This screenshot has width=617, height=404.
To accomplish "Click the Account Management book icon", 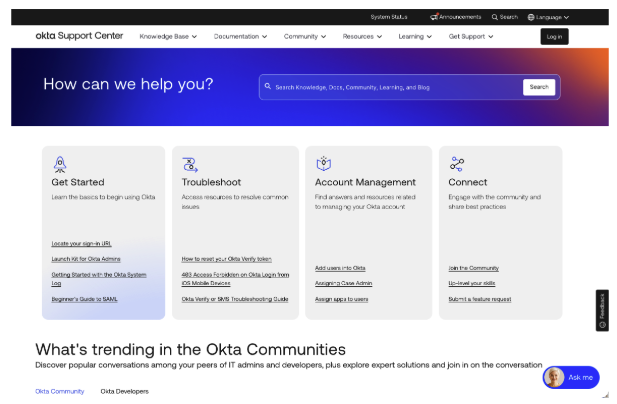I will (x=323, y=164).
